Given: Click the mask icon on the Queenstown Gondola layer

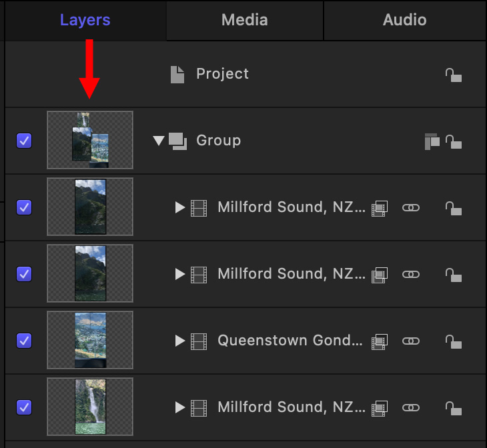Looking at the screenshot, I should coord(380,341).
